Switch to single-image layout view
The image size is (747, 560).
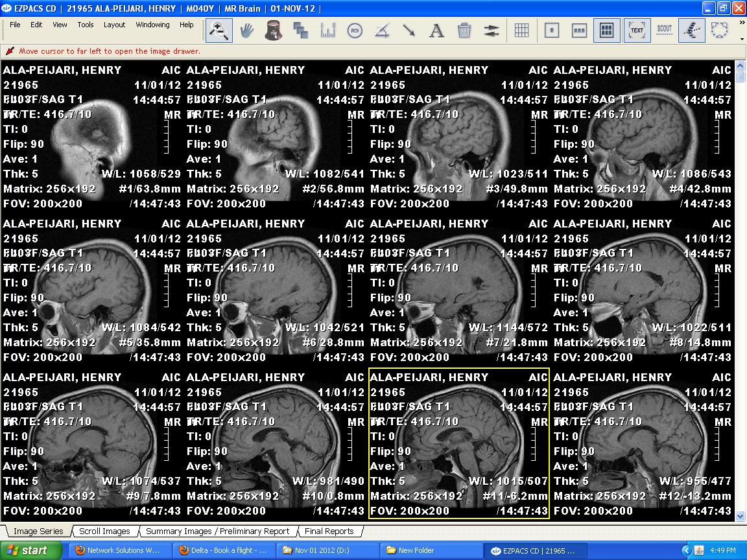[552, 30]
